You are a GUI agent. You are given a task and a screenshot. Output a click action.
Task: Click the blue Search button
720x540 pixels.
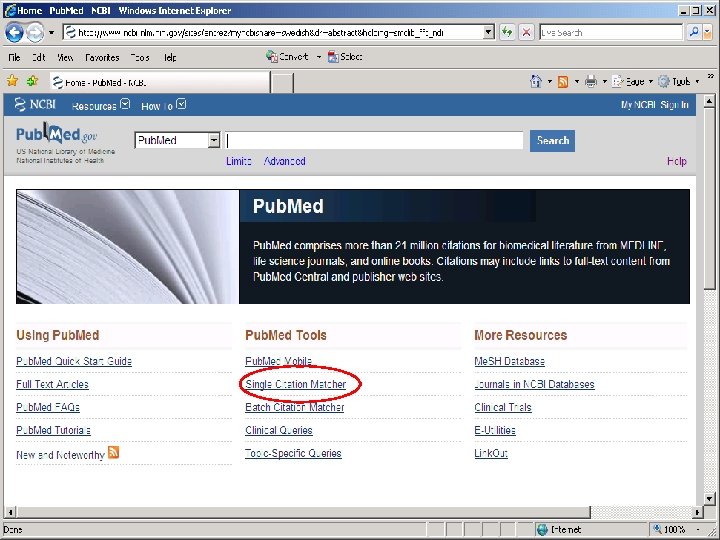coord(552,141)
